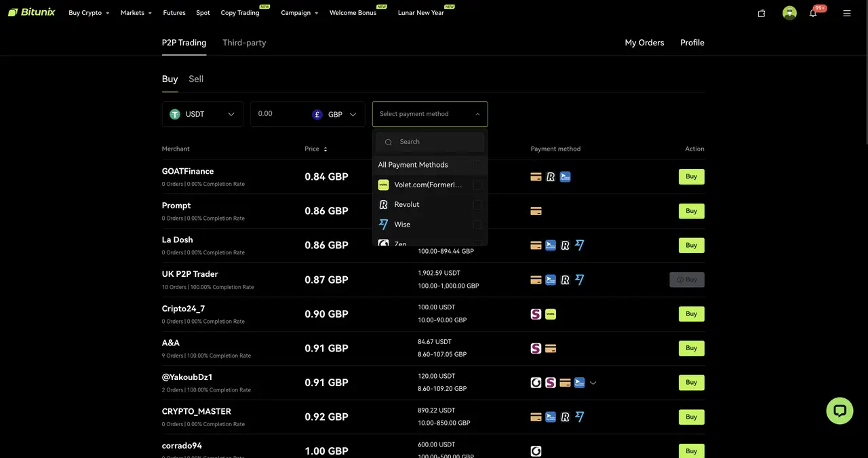Open the wallet icon in the top bar
868x458 pixels.
(x=761, y=13)
